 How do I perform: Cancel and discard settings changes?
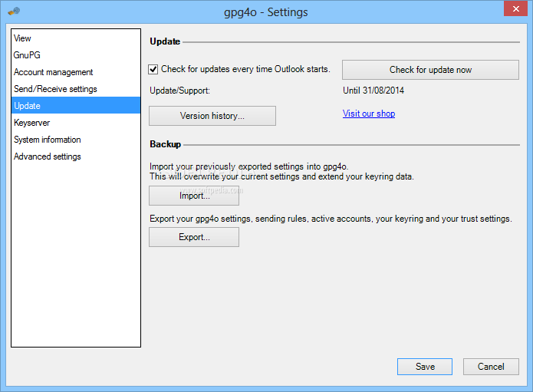pyautogui.click(x=491, y=367)
